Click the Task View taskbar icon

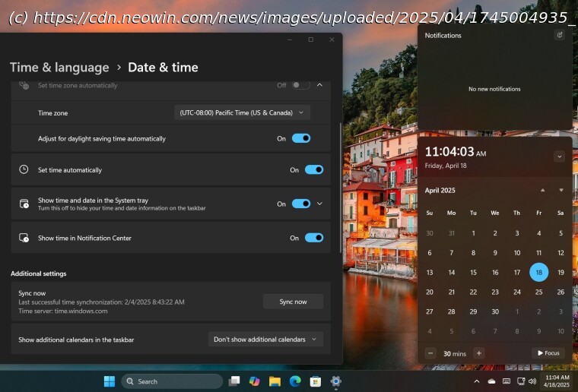coord(234,381)
